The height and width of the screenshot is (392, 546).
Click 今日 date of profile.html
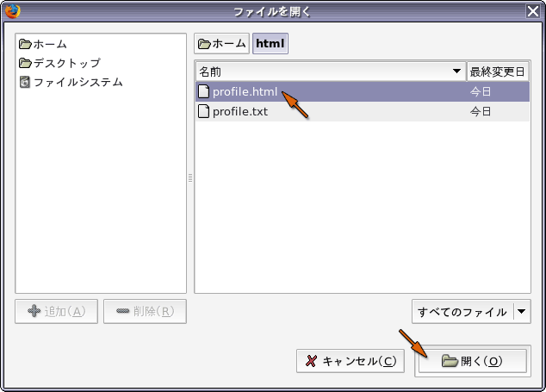click(481, 91)
